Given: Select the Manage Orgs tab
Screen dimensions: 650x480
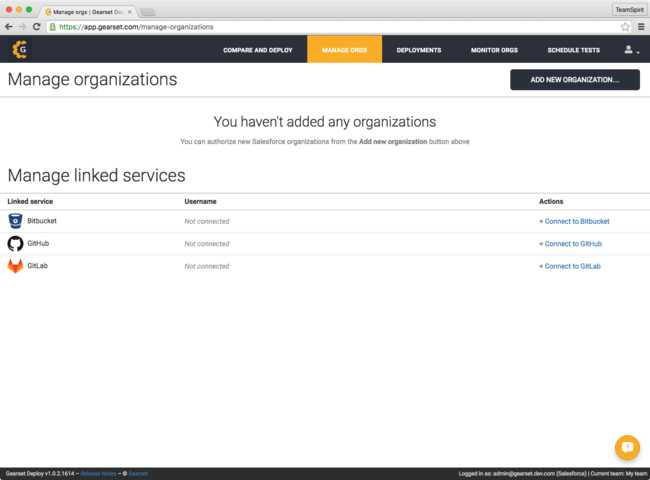Looking at the screenshot, I should (x=344, y=49).
